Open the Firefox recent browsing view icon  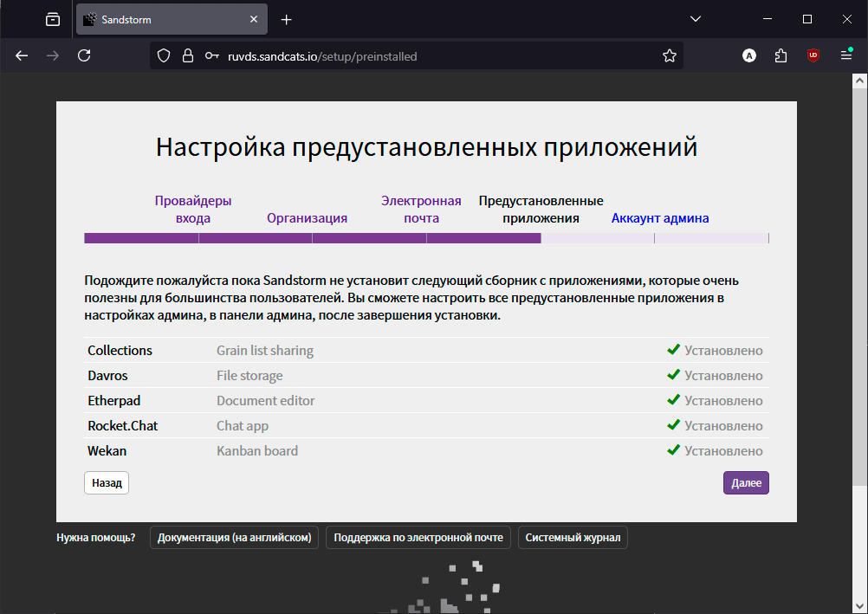pyautogui.click(x=53, y=19)
